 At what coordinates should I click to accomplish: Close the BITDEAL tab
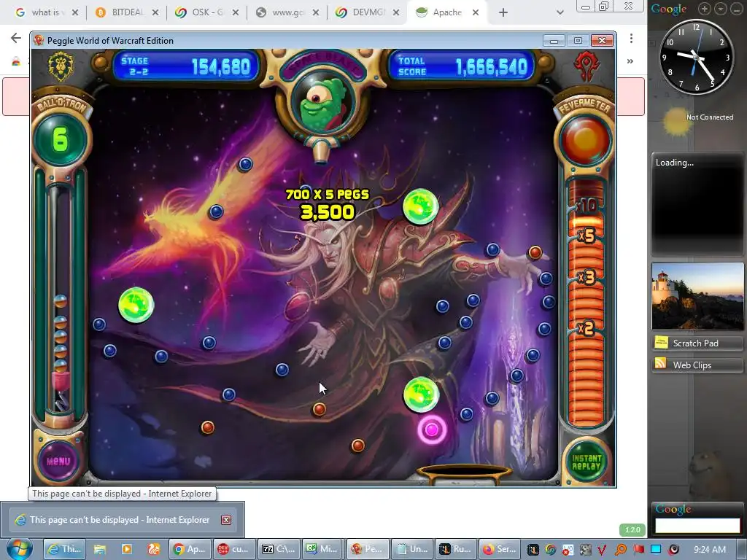[x=155, y=13]
